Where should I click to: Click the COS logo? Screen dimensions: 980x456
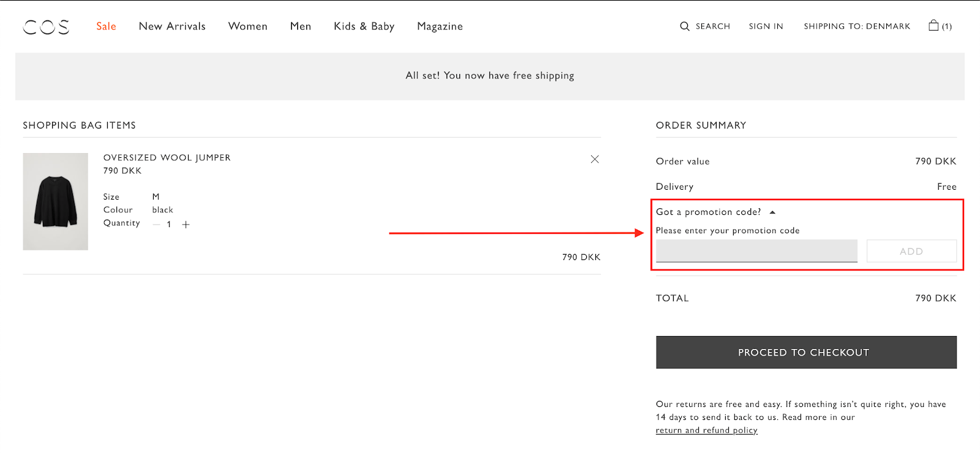[46, 27]
